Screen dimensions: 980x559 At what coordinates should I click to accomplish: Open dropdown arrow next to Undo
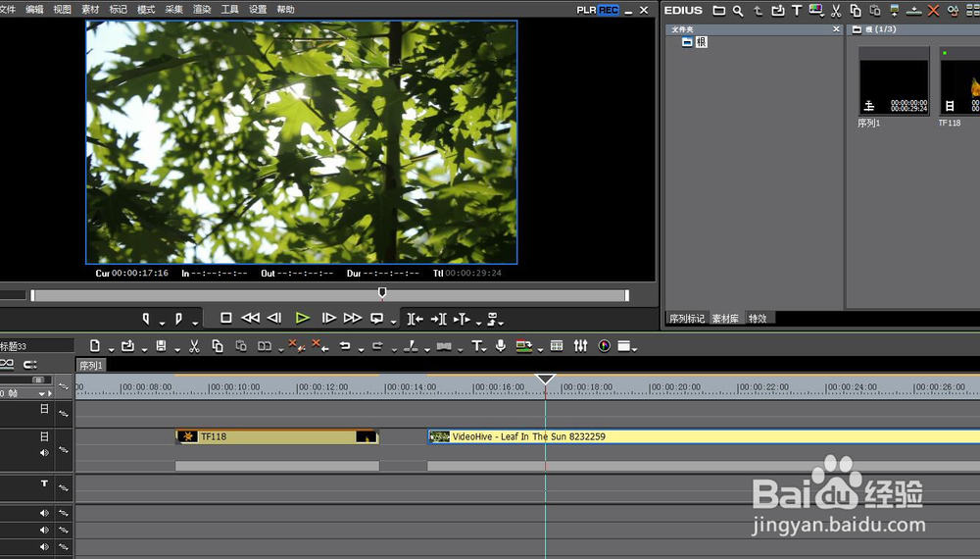361,349
